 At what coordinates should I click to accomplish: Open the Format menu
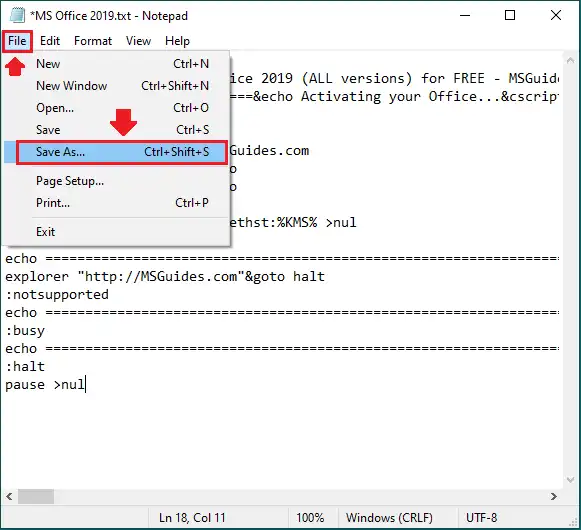(93, 41)
